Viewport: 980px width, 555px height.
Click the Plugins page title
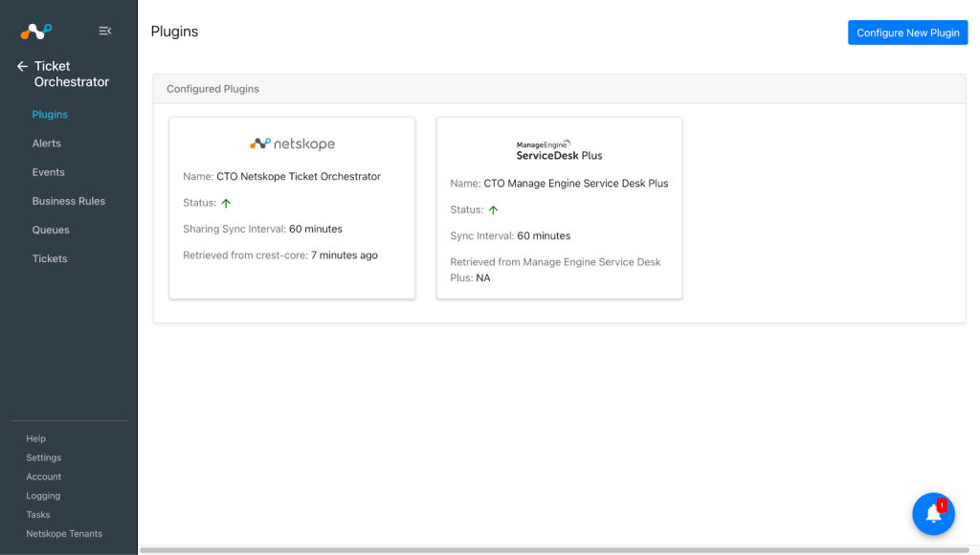[174, 32]
